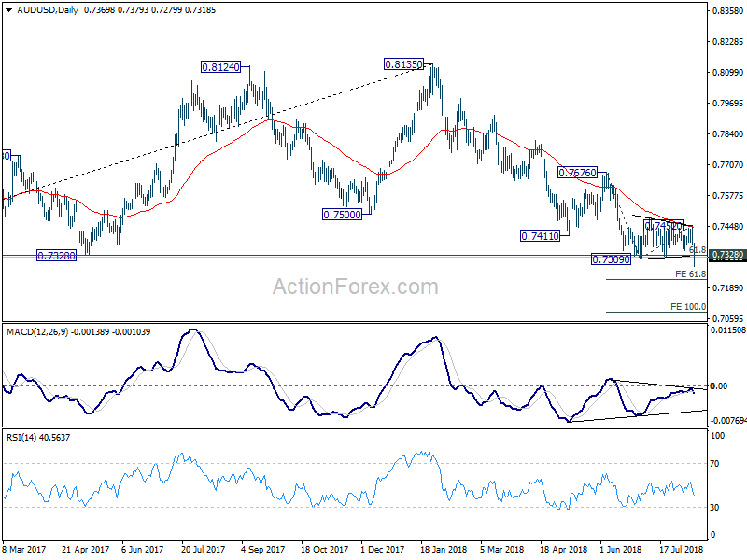Viewport: 747px width, 560px height.
Task: Click the 1 Jun 2018 date label
Action: [621, 549]
